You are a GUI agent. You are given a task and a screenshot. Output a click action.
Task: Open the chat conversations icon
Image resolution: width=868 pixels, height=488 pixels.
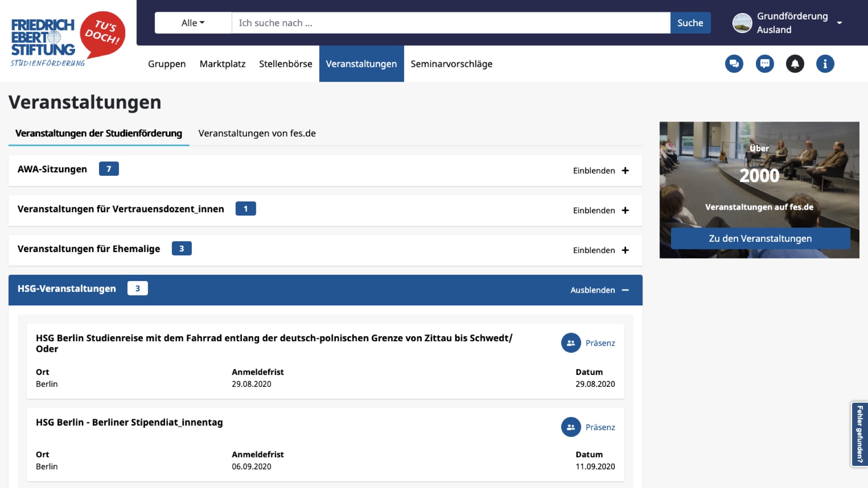(x=734, y=64)
